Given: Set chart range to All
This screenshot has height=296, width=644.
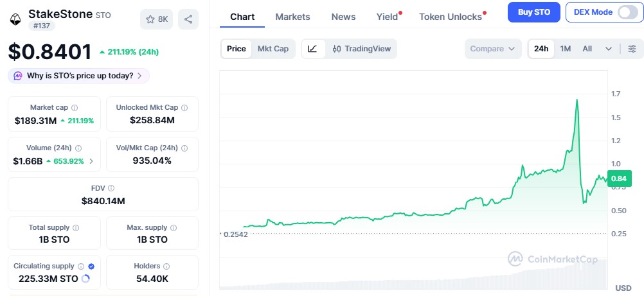Looking at the screenshot, I should [x=587, y=49].
